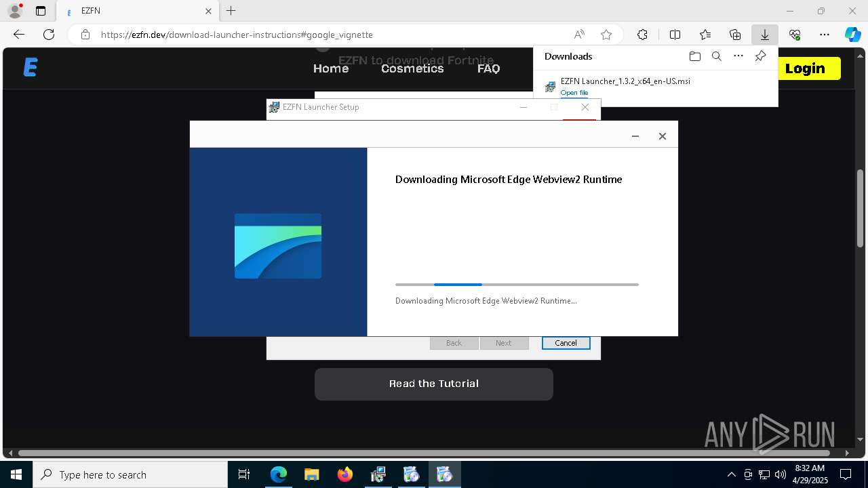Search downloads with magnifier icon
868x488 pixels.
click(x=717, y=56)
